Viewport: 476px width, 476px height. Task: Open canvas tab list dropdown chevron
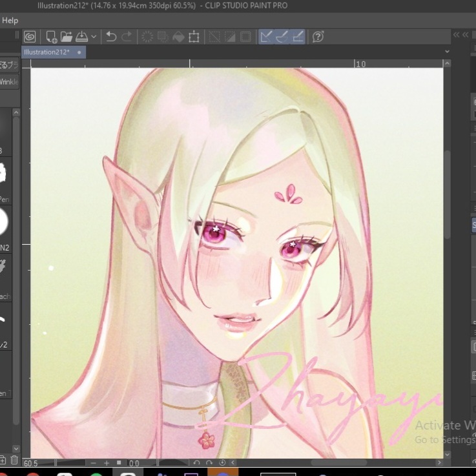coord(447,51)
